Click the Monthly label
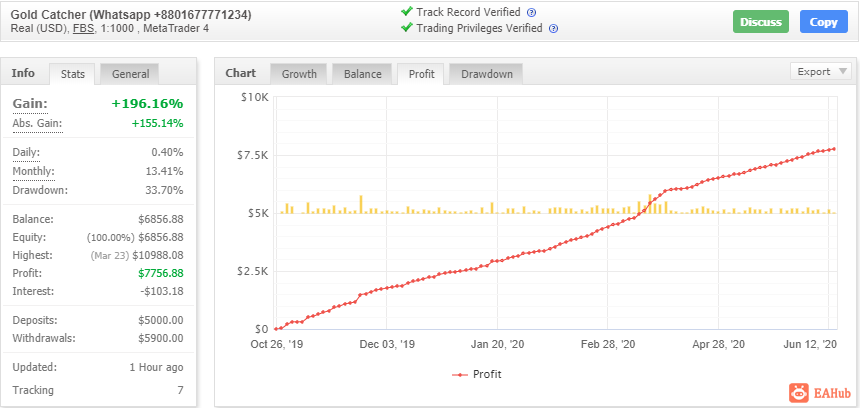 (33, 172)
